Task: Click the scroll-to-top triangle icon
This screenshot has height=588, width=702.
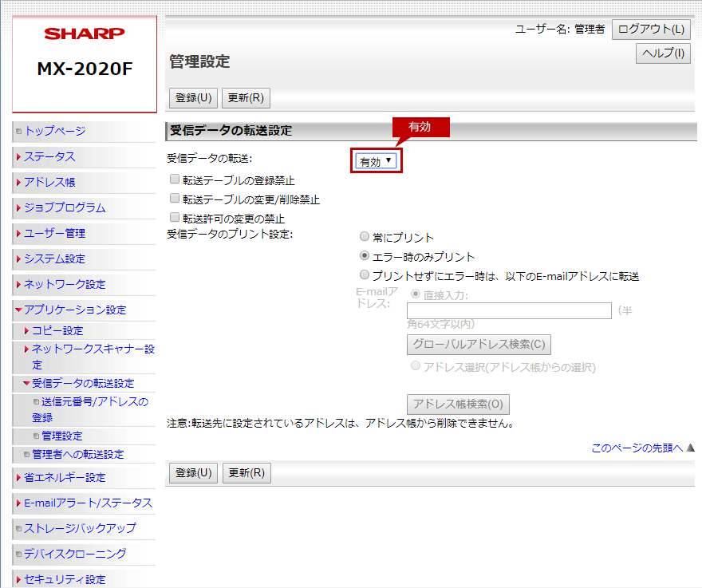Action: (691, 448)
